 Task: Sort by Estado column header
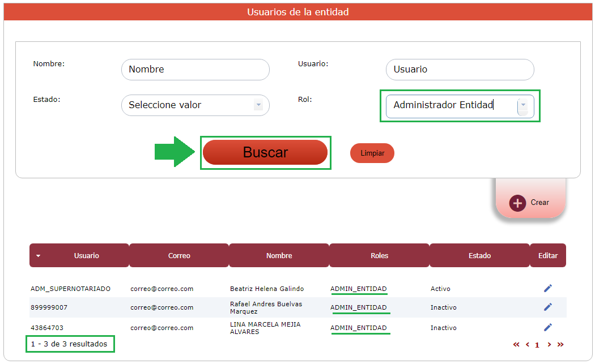(x=479, y=255)
